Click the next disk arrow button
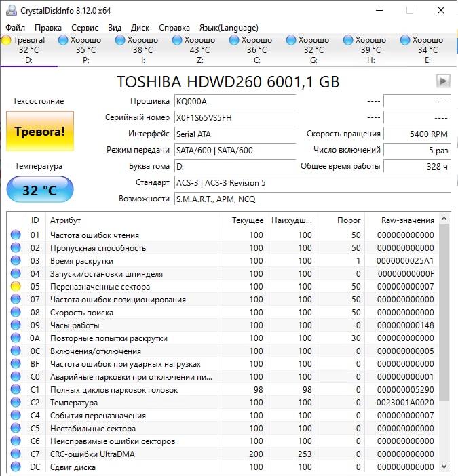The height and width of the screenshot is (476, 458). [443, 81]
